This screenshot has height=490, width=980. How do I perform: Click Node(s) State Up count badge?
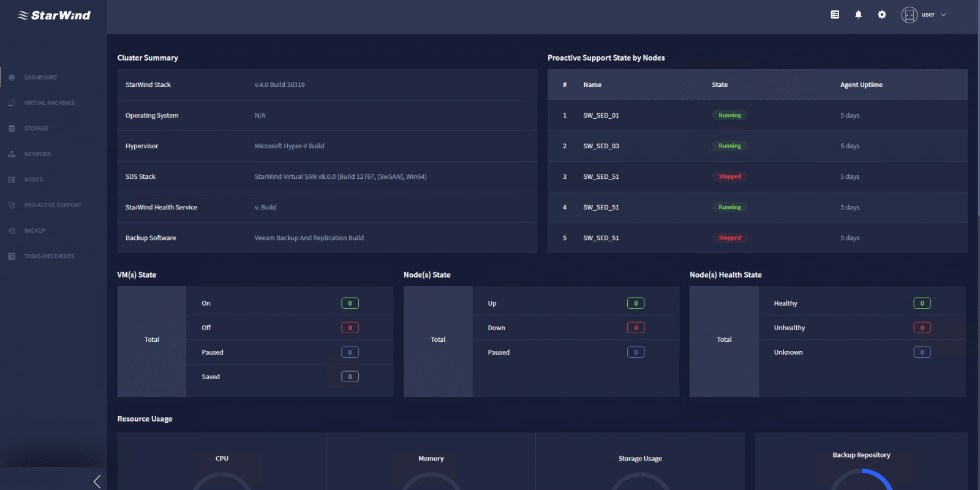click(x=636, y=303)
